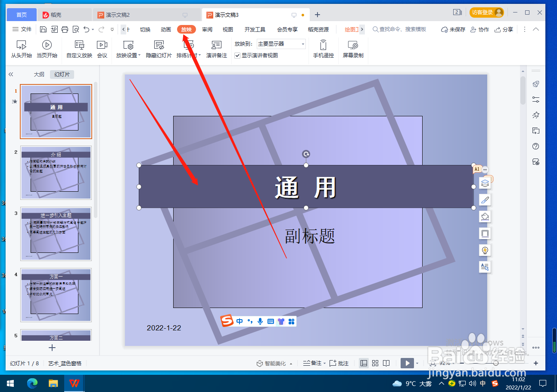Select slide 4 方面一 thumbnail

[x=56, y=295]
